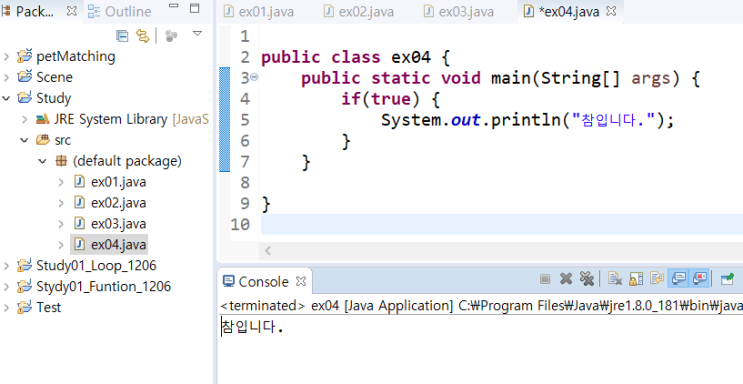Click the "참입니다." string literal in code
Viewport: 743px width, 384px height.
click(x=613, y=120)
